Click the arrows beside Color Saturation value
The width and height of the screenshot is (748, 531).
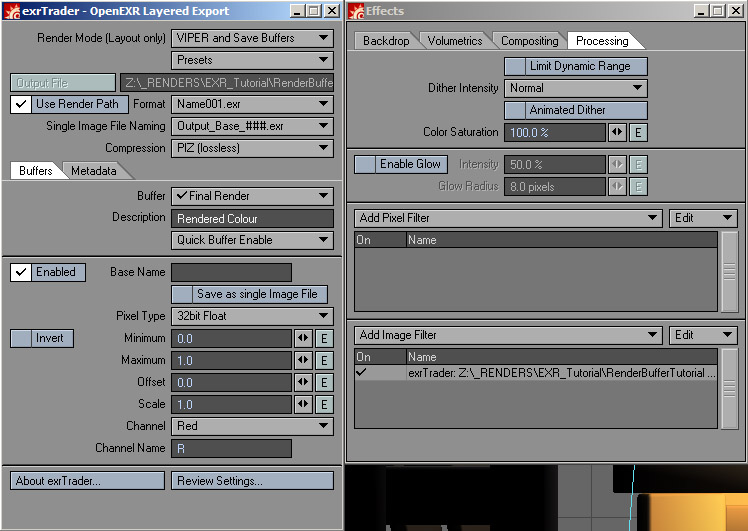617,133
